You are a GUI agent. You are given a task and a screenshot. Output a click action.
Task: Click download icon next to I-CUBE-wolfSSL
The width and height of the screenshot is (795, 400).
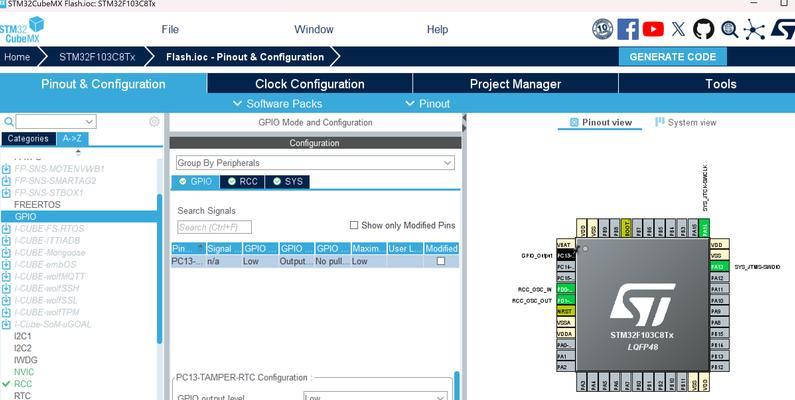click(6, 300)
